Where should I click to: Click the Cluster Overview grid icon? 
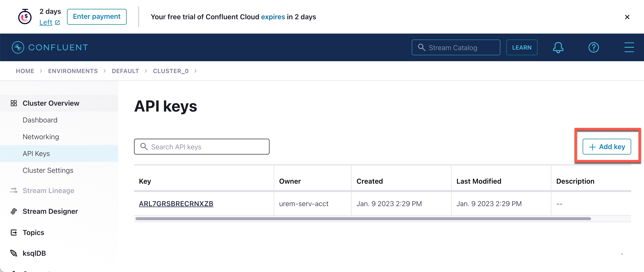pyautogui.click(x=14, y=103)
